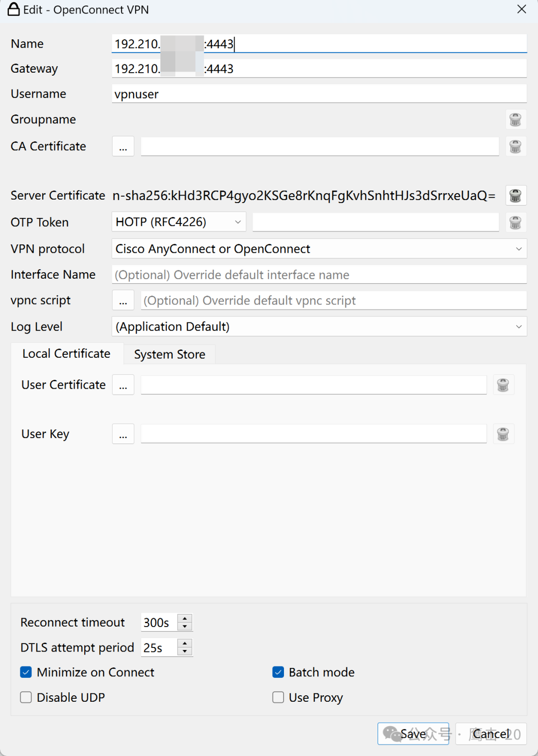Click the CA Certificate path field
The height and width of the screenshot is (756, 538).
pyautogui.click(x=320, y=146)
